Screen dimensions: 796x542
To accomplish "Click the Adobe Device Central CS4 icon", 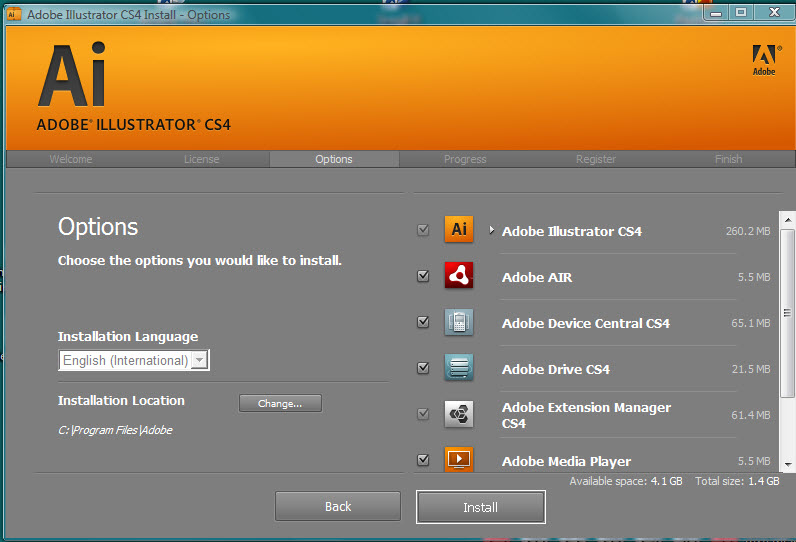I will [x=459, y=322].
